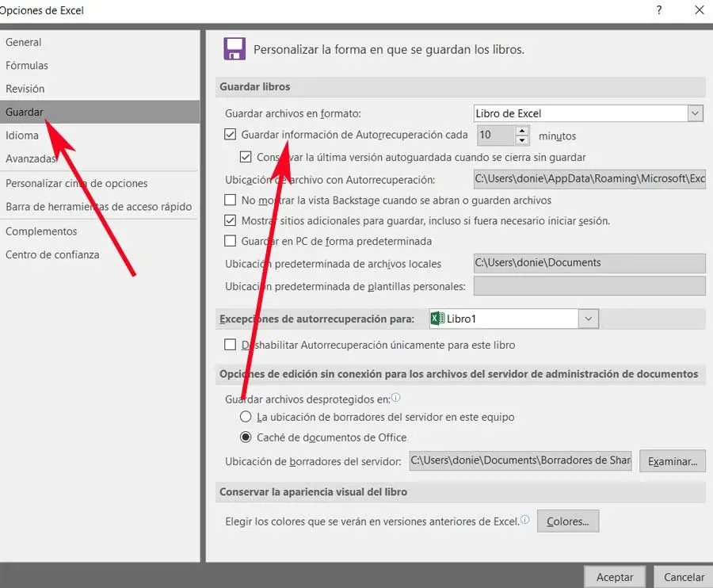Click the Excepciones de autorrecuperación para label
Screen dimensions: 713x588
click(316, 319)
